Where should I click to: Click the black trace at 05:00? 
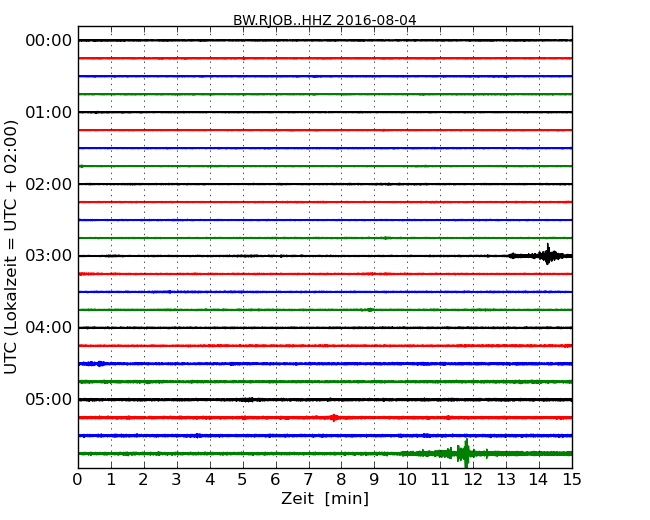pos(325,400)
